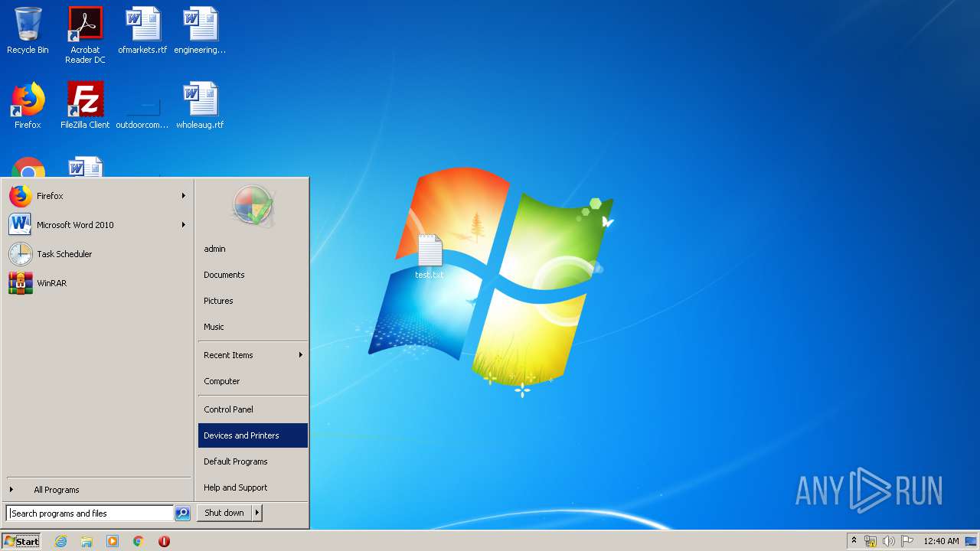Open Computer from Start menu
Viewport: 980px width, 551px height.
pyautogui.click(x=253, y=381)
